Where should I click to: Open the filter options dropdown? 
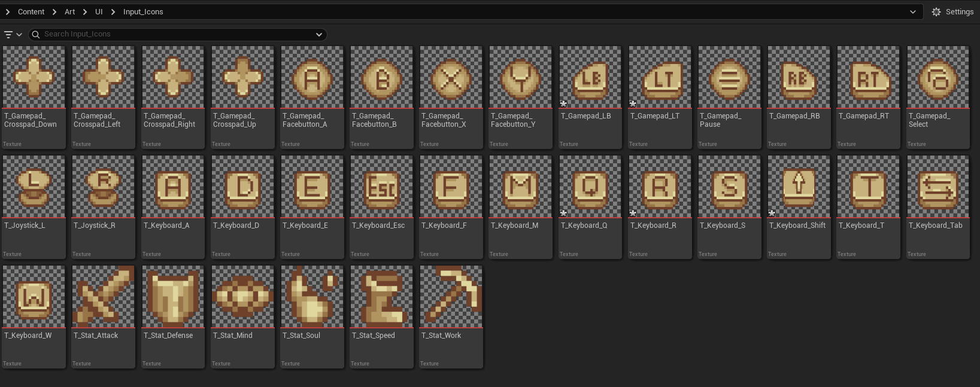click(13, 35)
